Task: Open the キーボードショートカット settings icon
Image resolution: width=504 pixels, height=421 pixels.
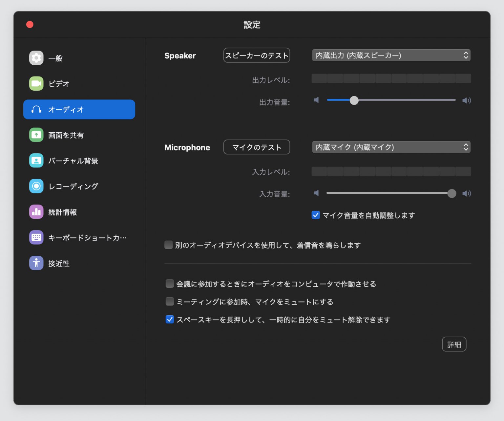Action: click(x=36, y=237)
